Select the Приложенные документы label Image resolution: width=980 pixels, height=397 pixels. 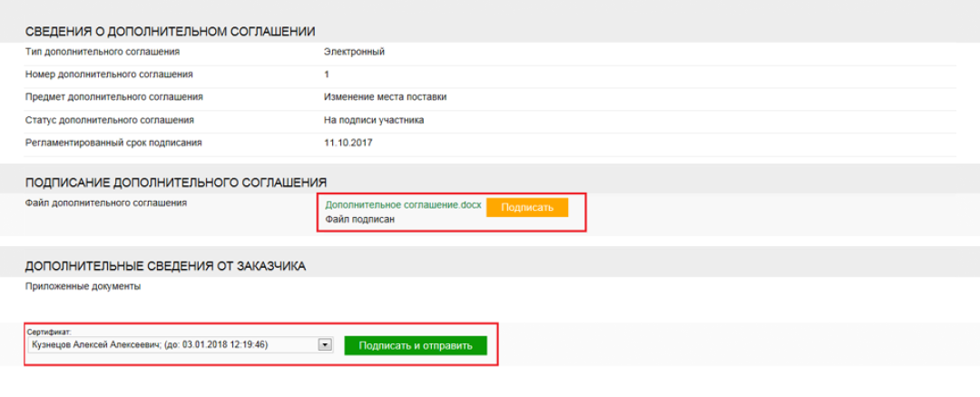(x=83, y=287)
